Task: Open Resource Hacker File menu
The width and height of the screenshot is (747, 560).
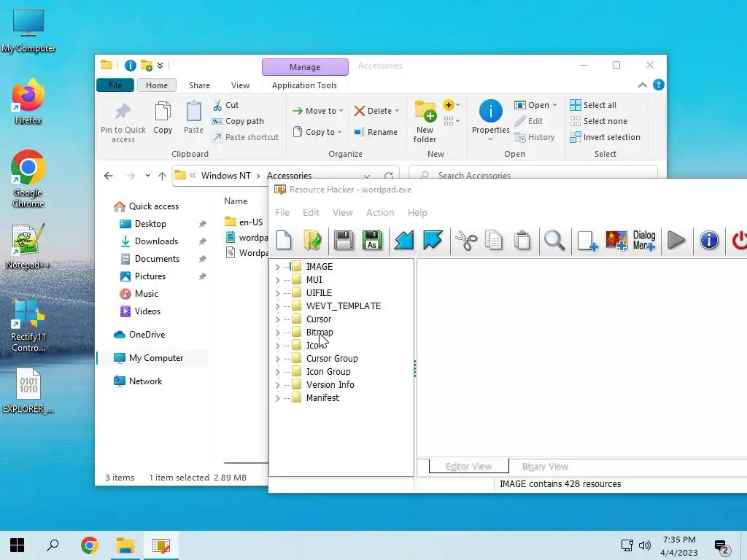Action: click(x=282, y=212)
